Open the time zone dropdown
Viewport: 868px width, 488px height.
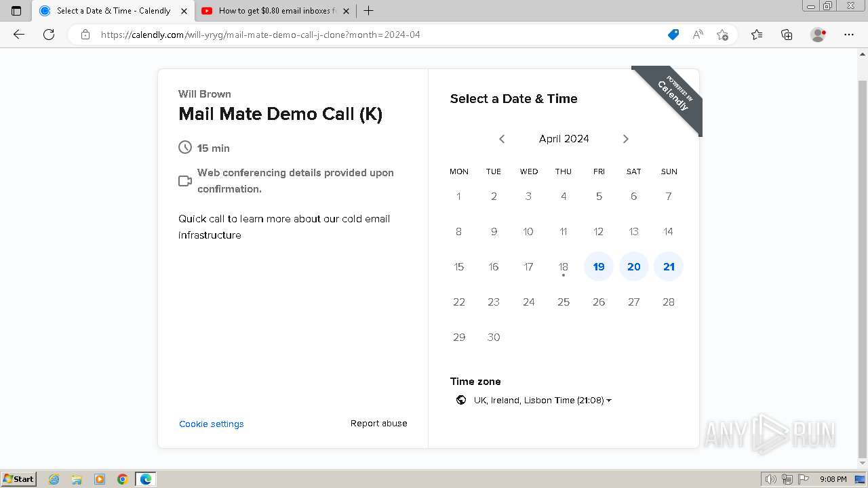point(542,401)
